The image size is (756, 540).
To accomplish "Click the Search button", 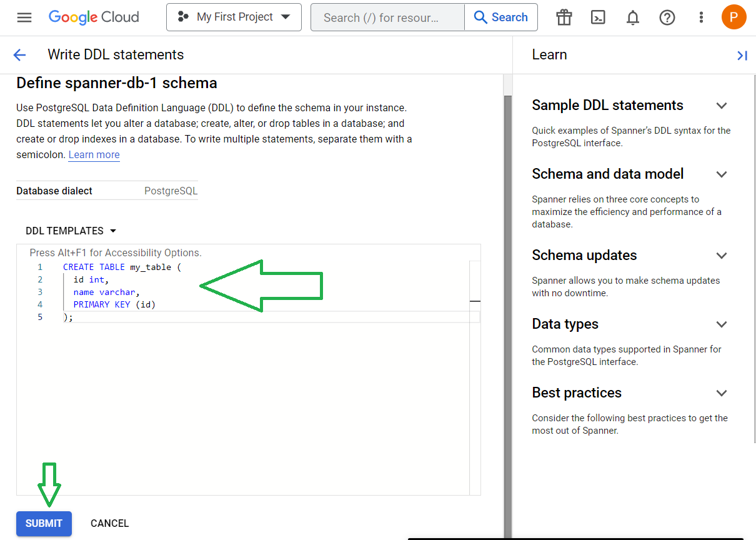I will (x=501, y=17).
